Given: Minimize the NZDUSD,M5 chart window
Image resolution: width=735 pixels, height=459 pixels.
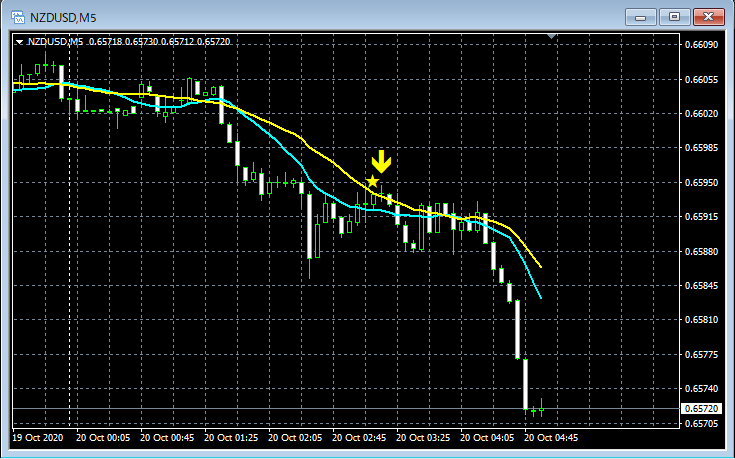Looking at the screenshot, I should pos(640,17).
